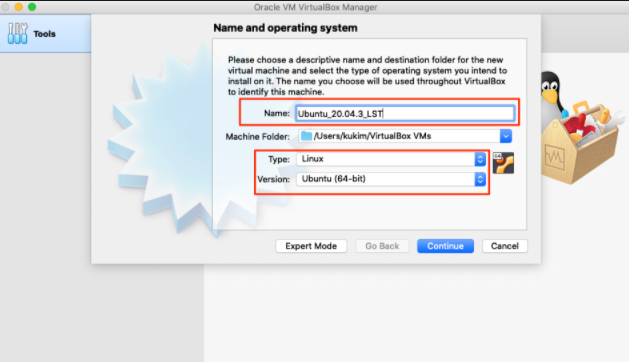Click the Machine Folder label

click(x=258, y=137)
